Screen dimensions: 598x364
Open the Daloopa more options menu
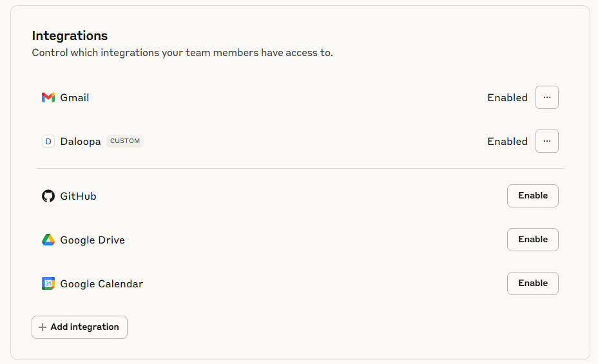(x=547, y=141)
